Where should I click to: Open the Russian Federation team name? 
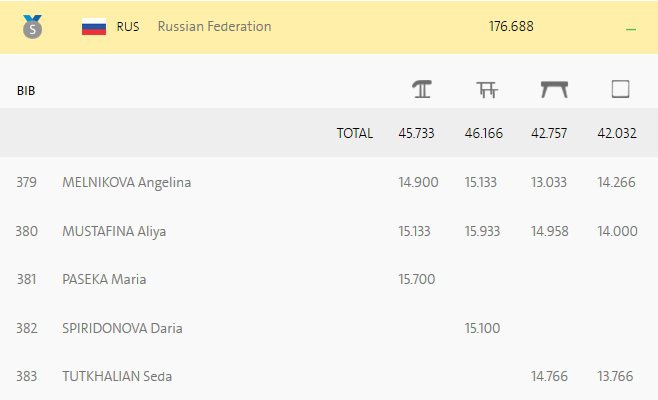click(214, 26)
